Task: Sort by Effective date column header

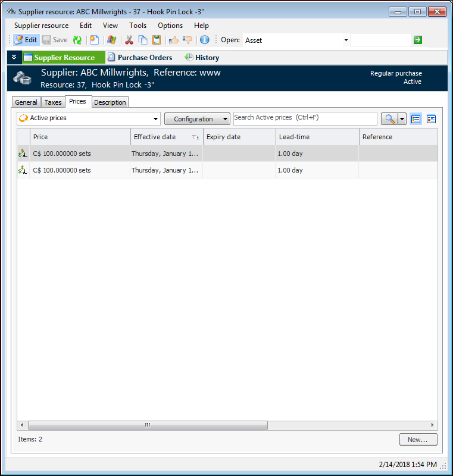Action: (x=167, y=137)
